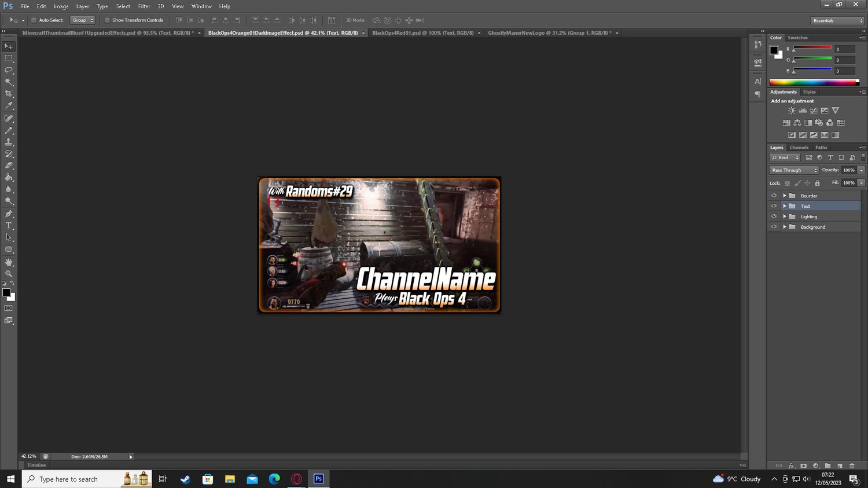Hide the Text layer group

point(774,206)
